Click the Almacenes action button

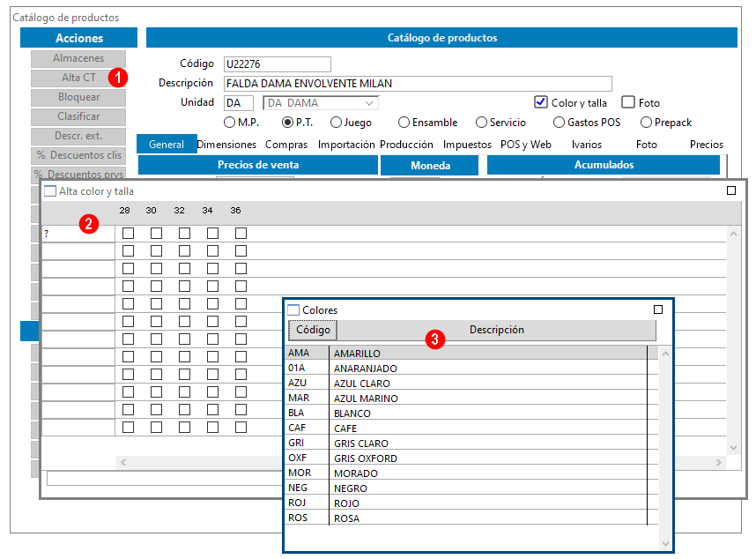point(78,58)
